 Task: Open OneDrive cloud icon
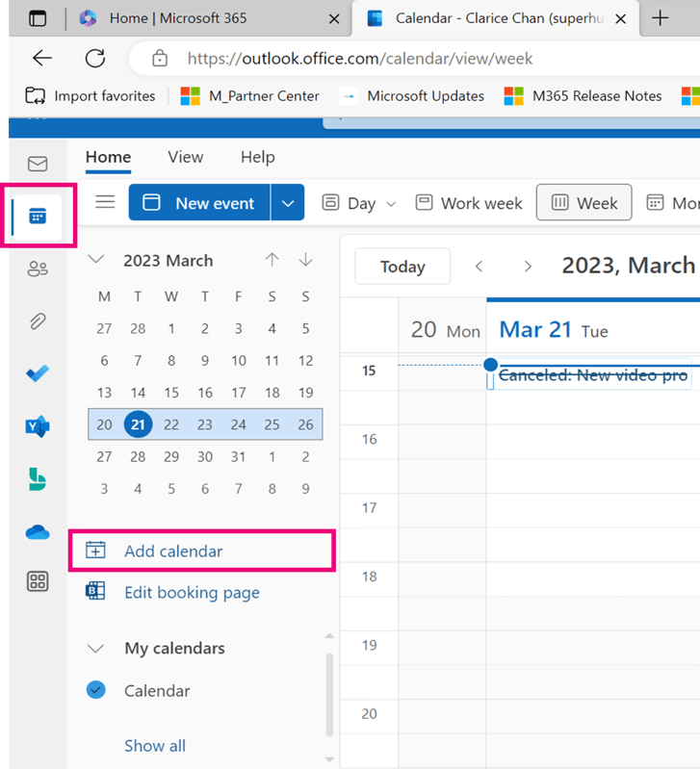pos(38,530)
